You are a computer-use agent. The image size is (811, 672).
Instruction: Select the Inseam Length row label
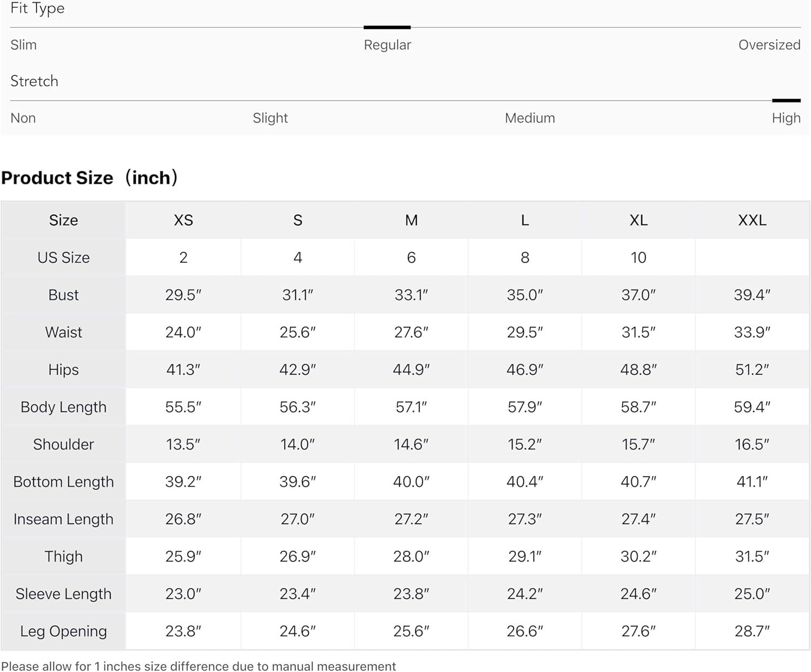point(63,519)
